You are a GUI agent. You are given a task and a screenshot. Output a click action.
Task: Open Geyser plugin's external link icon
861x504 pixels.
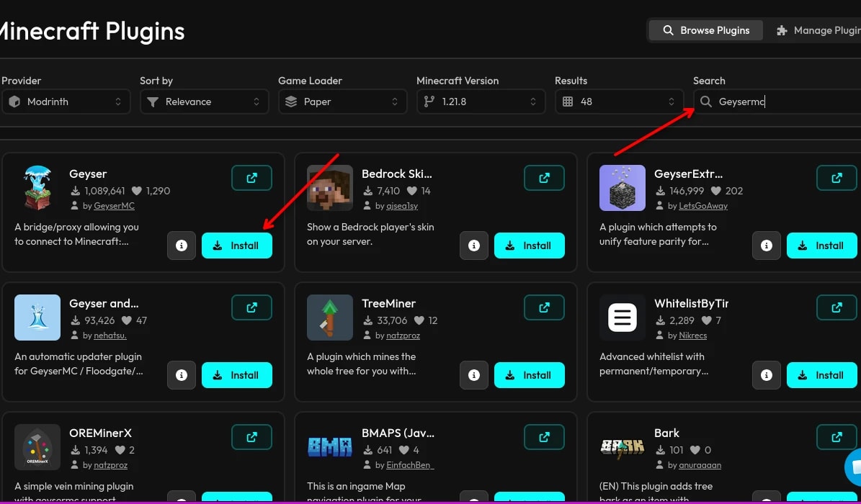251,178
